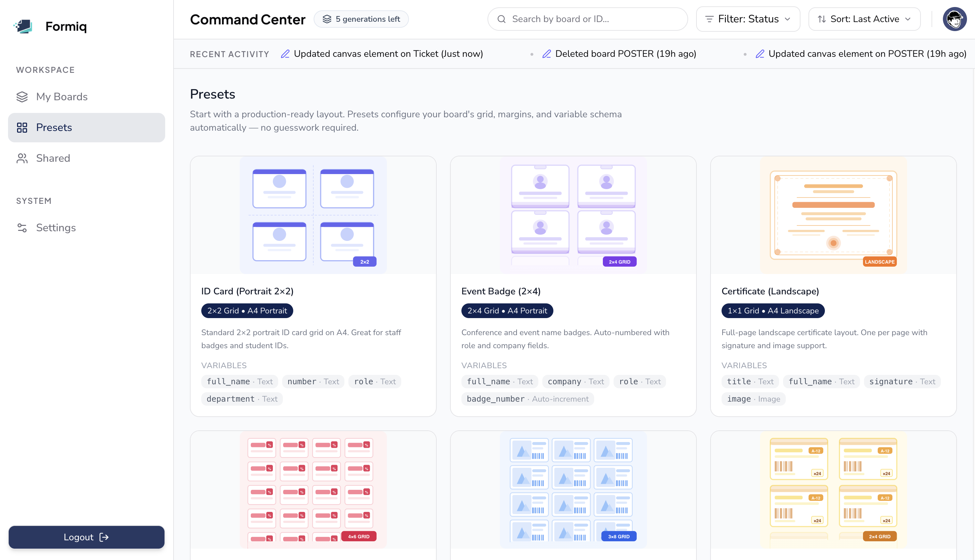Click the magnifier icon in search bar
The image size is (975, 560).
tap(501, 19)
